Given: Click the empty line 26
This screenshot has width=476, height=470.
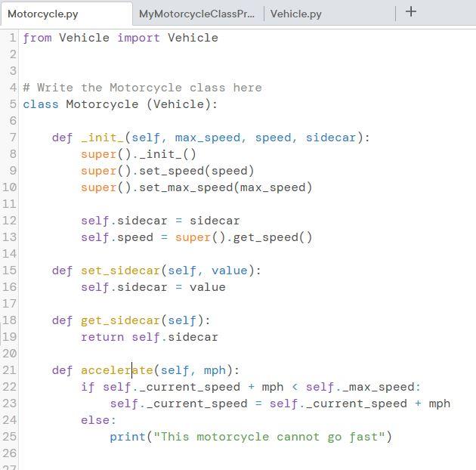Looking at the screenshot, I should (247, 453).
